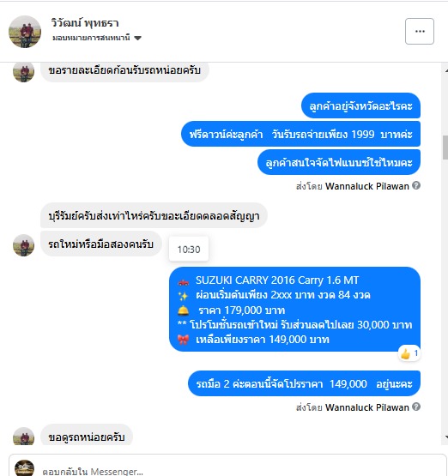Open the three-dot conversation options menu
This screenshot has width=448, height=476.
tap(420, 31)
